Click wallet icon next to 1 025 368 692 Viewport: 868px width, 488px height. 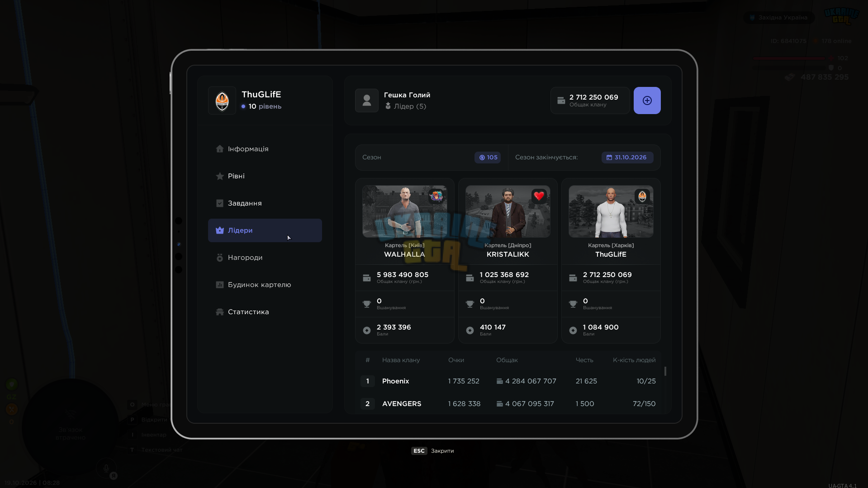[470, 278]
